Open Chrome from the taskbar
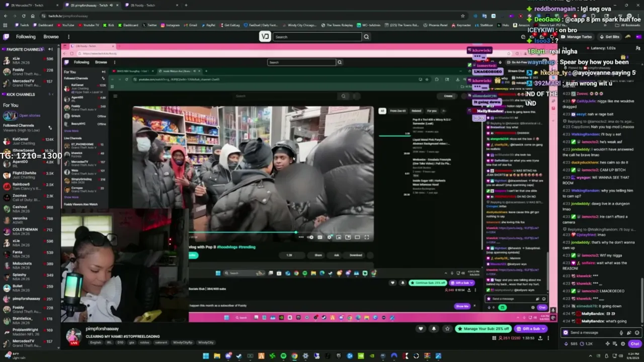 [x=294, y=356]
